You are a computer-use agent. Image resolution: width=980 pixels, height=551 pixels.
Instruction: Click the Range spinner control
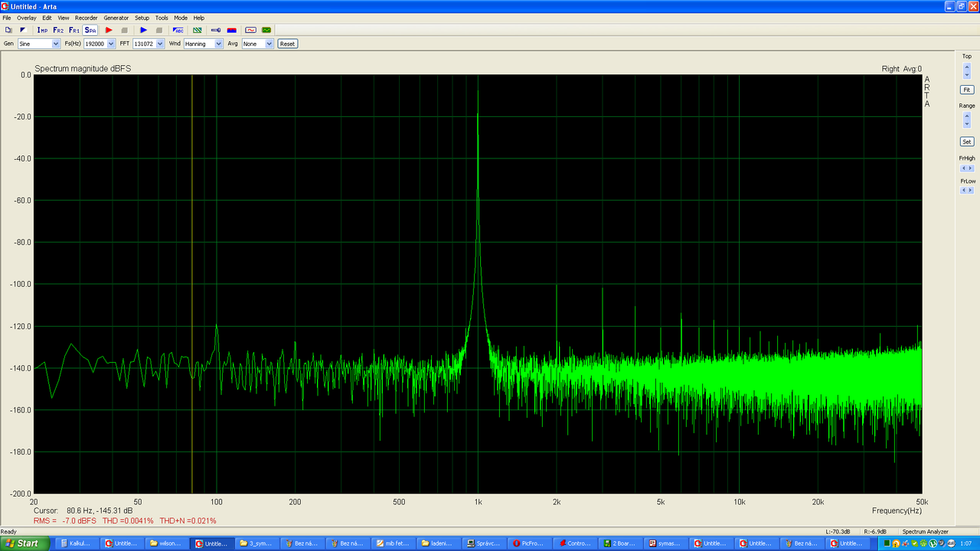click(967, 120)
